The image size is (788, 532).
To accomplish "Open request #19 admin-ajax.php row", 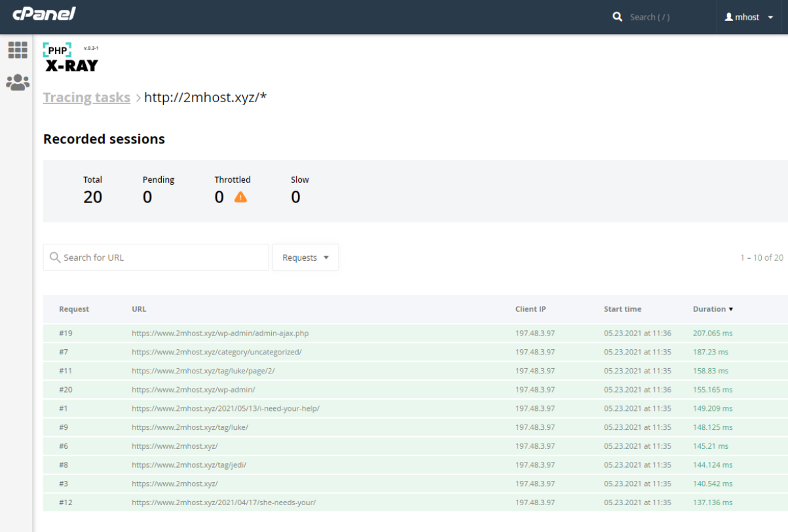I will pos(219,333).
